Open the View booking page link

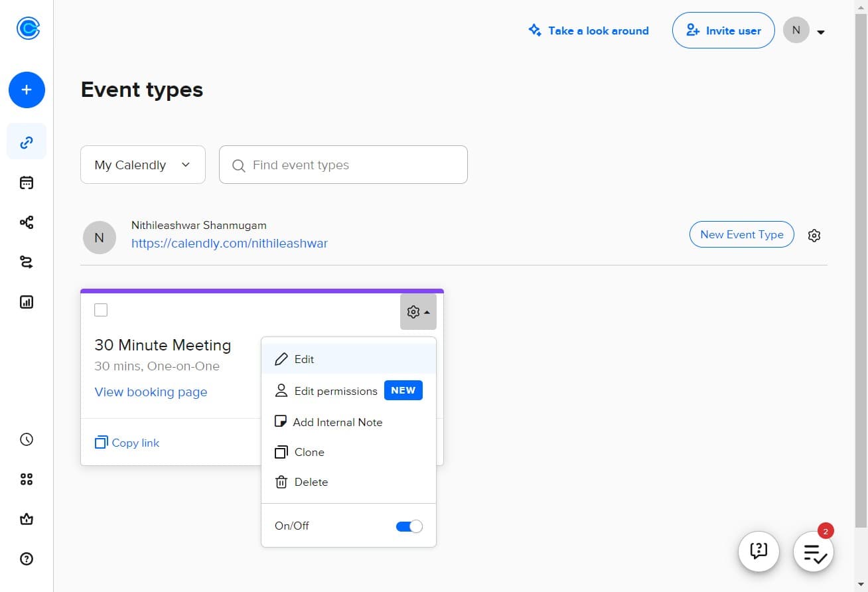coord(151,392)
